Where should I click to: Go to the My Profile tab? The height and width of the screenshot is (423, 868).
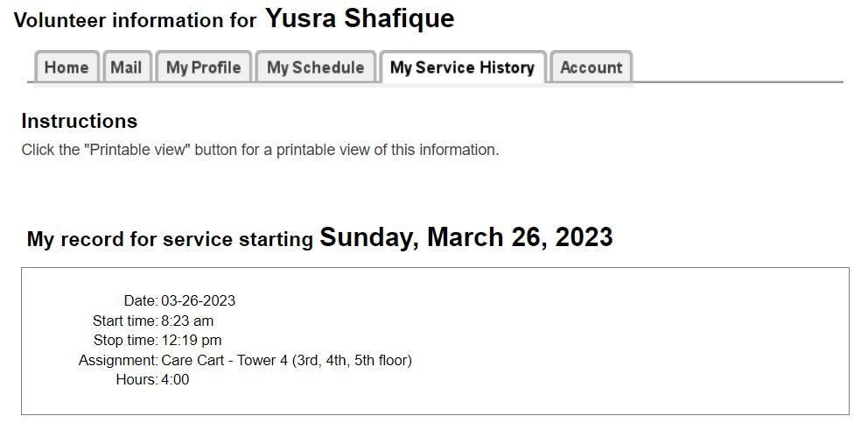(x=203, y=67)
